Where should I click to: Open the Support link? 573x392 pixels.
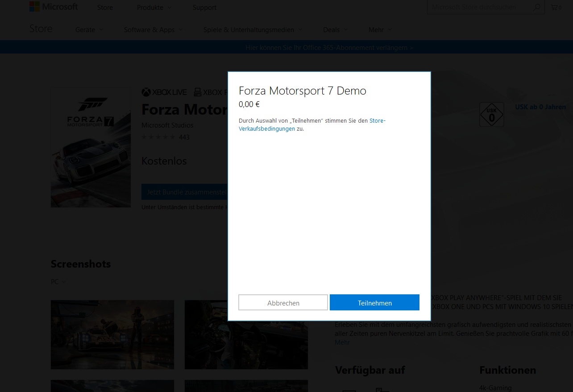tap(204, 8)
